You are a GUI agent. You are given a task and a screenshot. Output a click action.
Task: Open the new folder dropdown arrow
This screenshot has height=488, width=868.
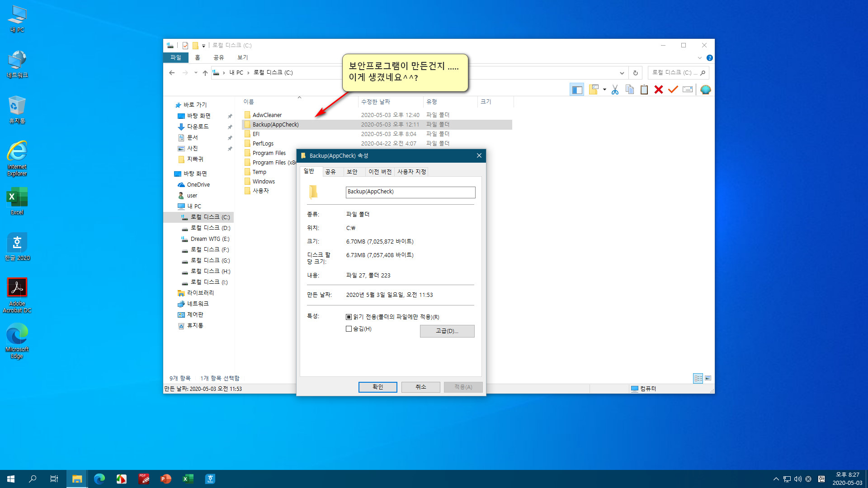[604, 89]
